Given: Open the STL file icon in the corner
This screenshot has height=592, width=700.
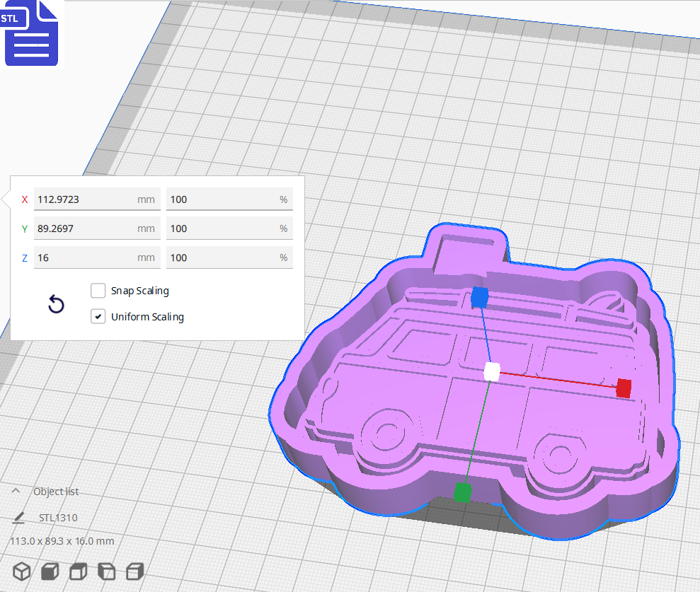Looking at the screenshot, I should coord(31,33).
